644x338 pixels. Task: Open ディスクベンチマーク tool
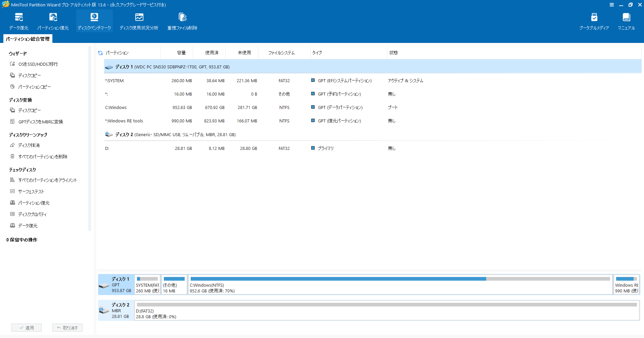pos(94,21)
